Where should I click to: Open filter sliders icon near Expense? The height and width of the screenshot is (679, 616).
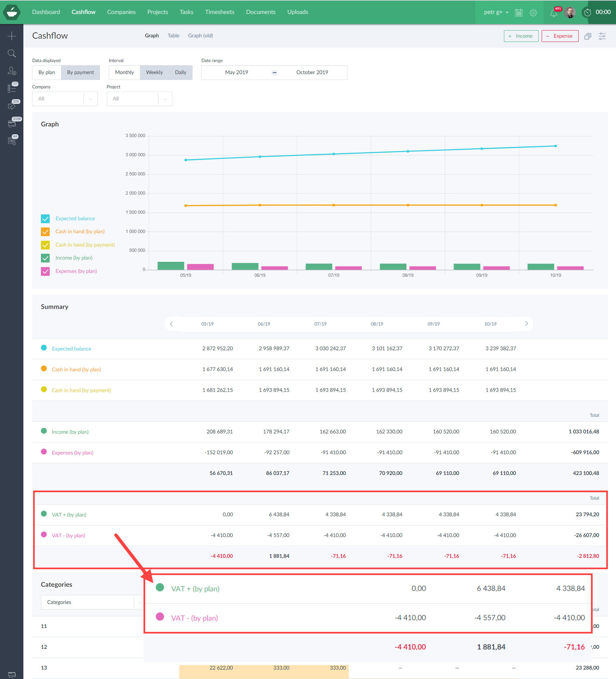click(602, 36)
